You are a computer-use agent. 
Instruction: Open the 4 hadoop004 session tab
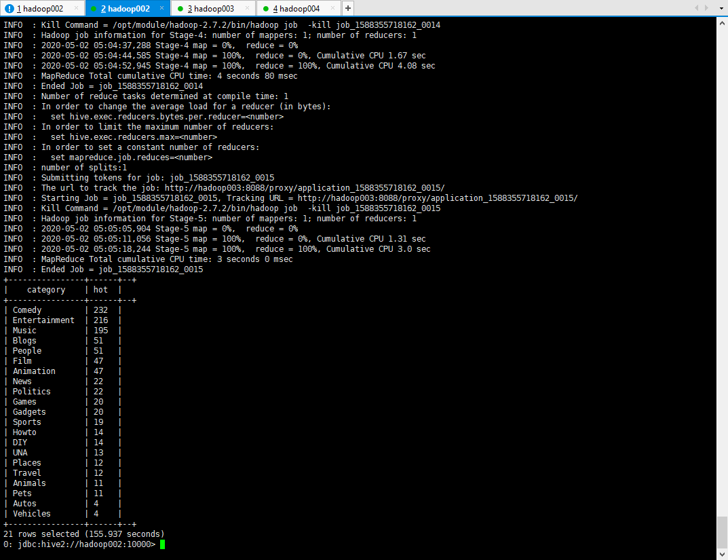pos(299,8)
